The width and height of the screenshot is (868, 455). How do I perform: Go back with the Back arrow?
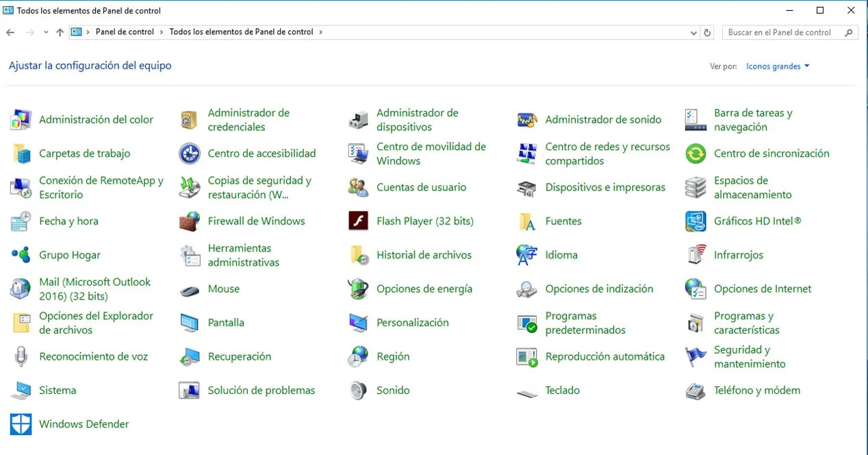[10, 32]
